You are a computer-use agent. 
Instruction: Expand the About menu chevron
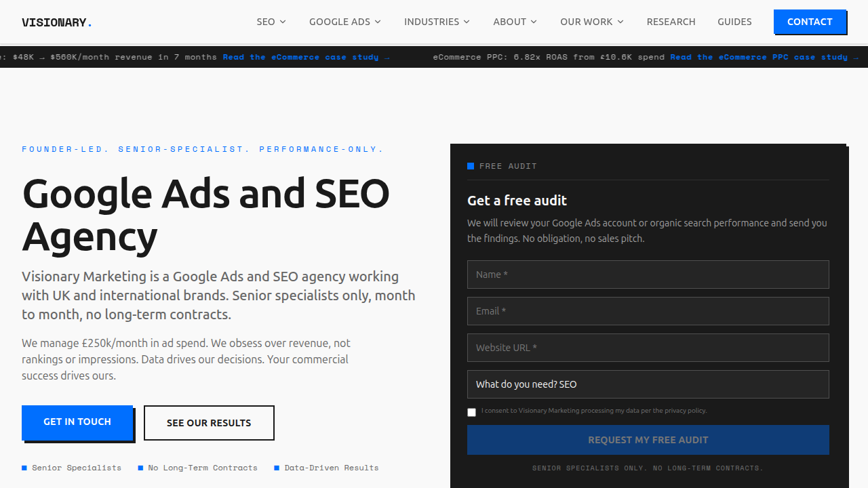click(x=534, y=22)
